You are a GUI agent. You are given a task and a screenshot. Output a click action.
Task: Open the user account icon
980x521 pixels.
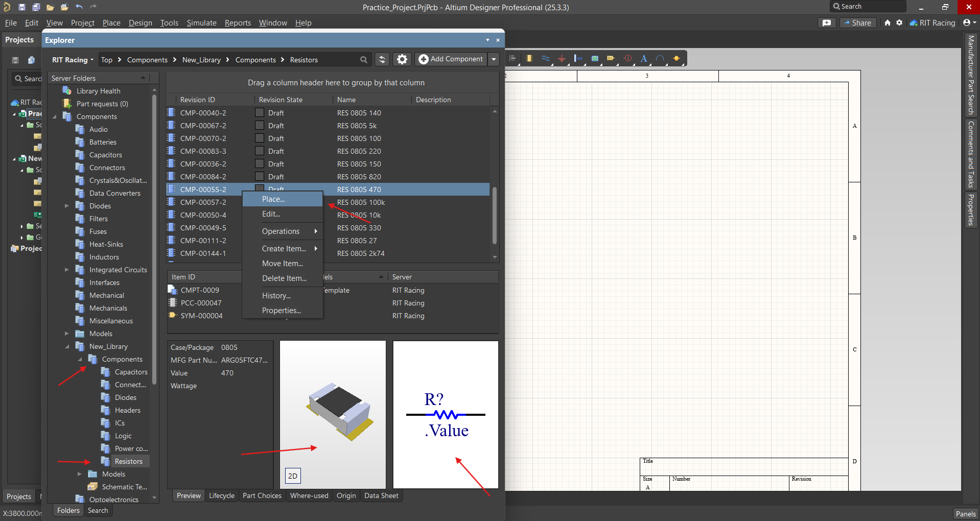(969, 23)
